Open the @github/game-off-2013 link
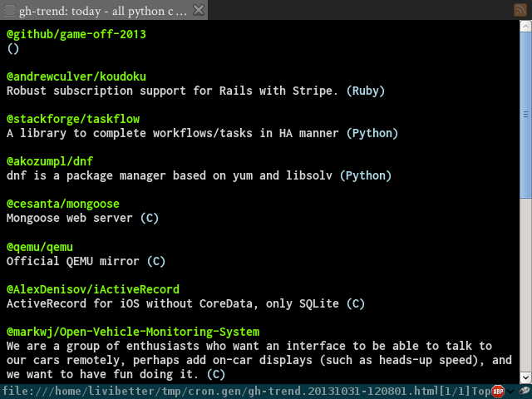This screenshot has width=532, height=399. [x=76, y=34]
